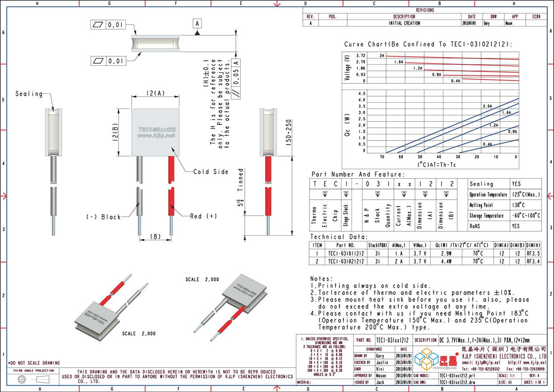
Task: Click the 'Voltage (V)' axis label
Action: tap(348, 68)
